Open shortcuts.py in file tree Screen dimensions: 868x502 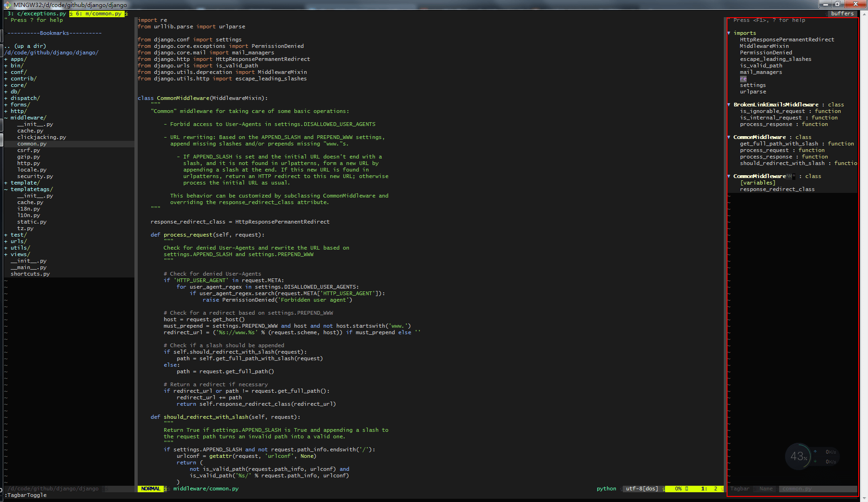[x=30, y=274]
